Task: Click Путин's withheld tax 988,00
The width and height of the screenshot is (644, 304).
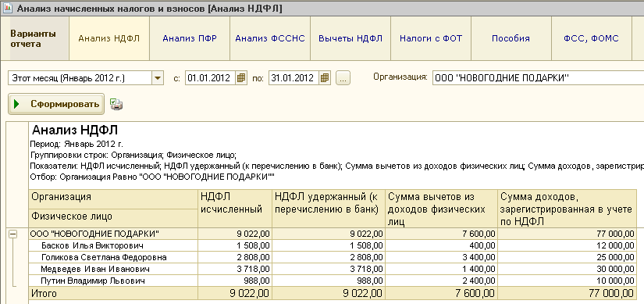Action: [x=371, y=281]
